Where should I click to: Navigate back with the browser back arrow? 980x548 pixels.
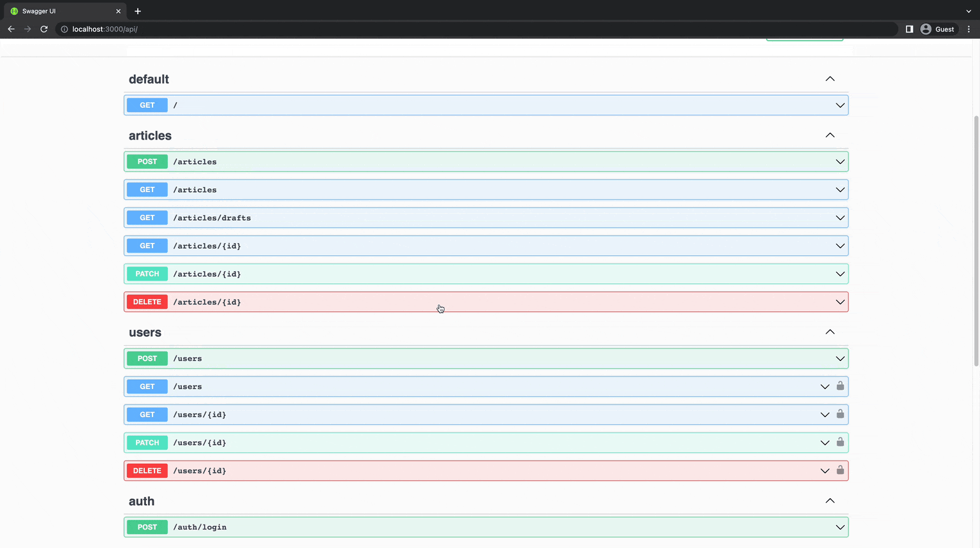coord(11,29)
